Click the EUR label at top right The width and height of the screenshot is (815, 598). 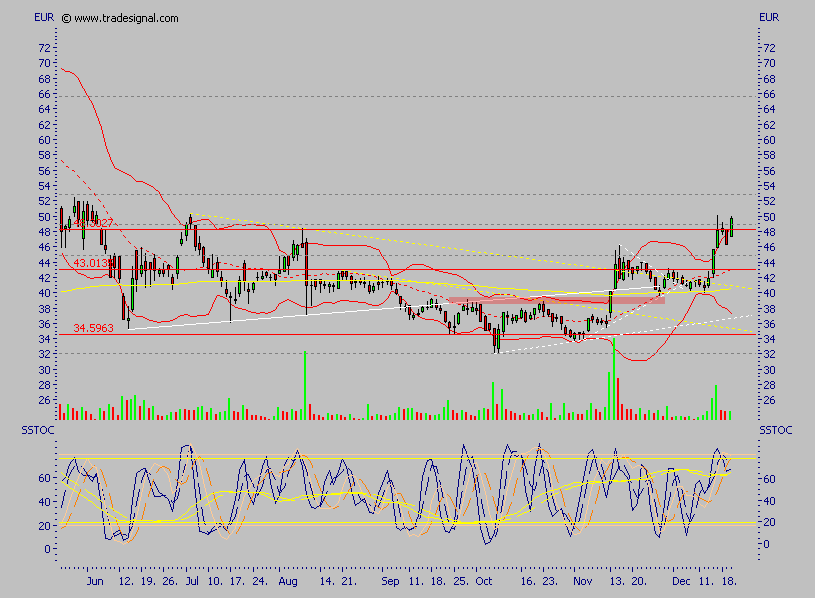769,17
